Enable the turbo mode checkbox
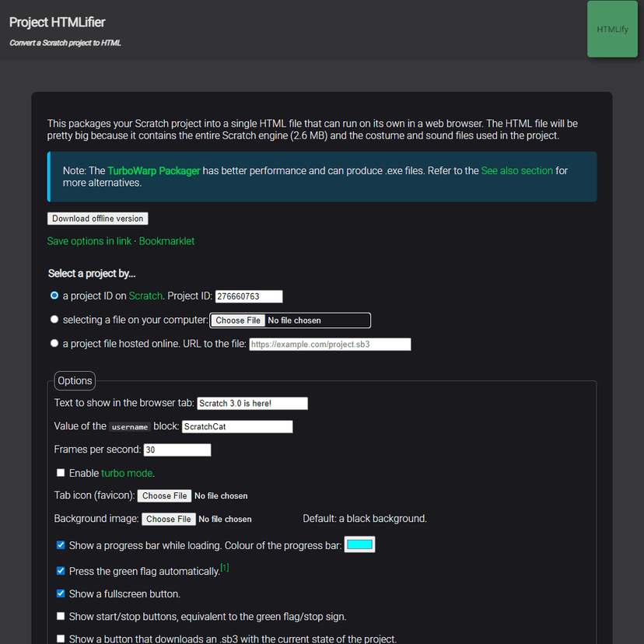The width and height of the screenshot is (644, 644). (61, 473)
